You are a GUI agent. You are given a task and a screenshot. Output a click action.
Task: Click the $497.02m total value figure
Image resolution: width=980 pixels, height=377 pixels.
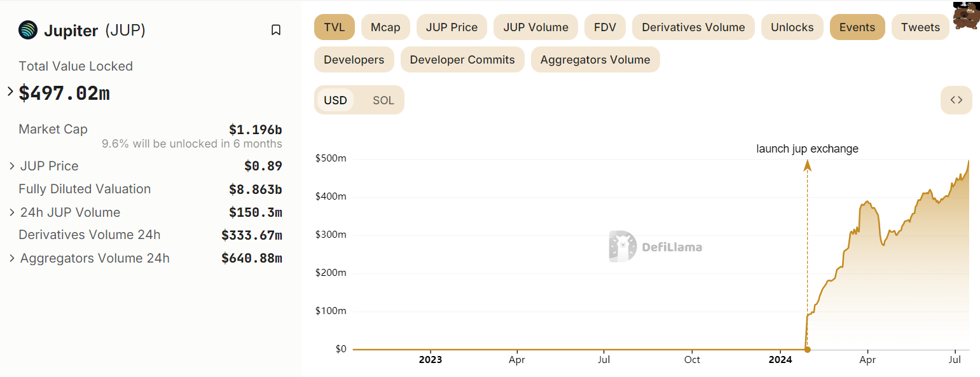click(64, 93)
